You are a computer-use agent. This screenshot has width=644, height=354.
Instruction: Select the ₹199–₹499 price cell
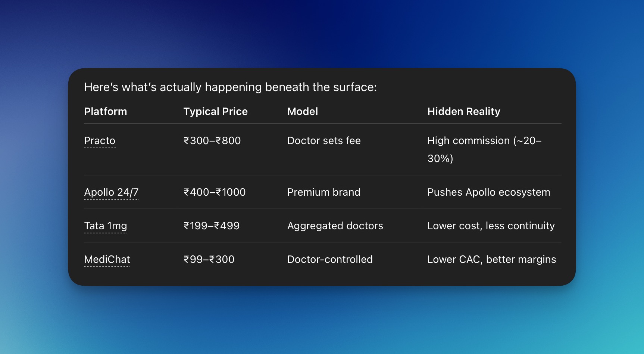[211, 226]
